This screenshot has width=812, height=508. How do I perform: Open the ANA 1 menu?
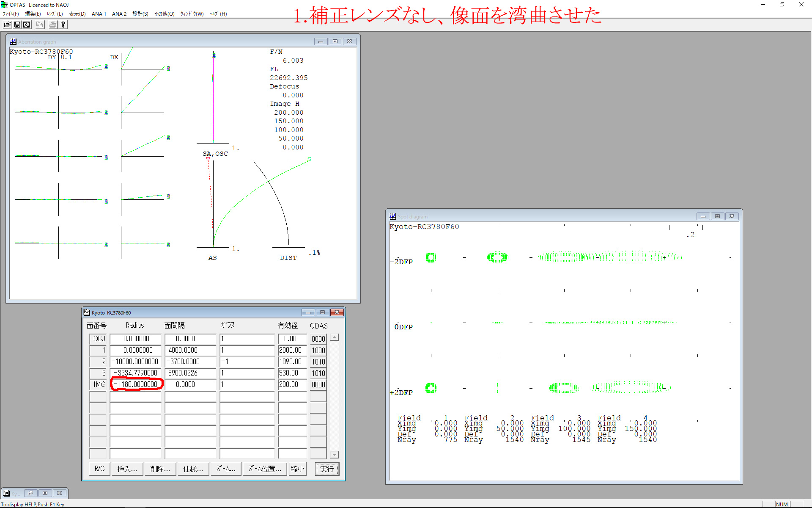(99, 14)
